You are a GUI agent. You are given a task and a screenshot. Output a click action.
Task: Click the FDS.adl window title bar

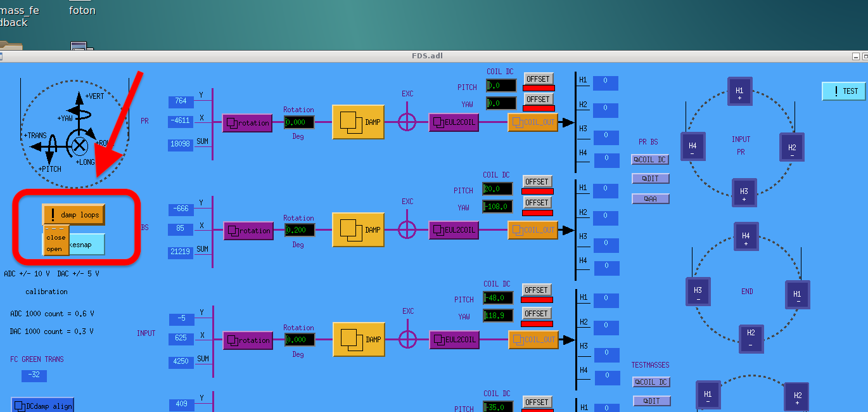pos(427,56)
